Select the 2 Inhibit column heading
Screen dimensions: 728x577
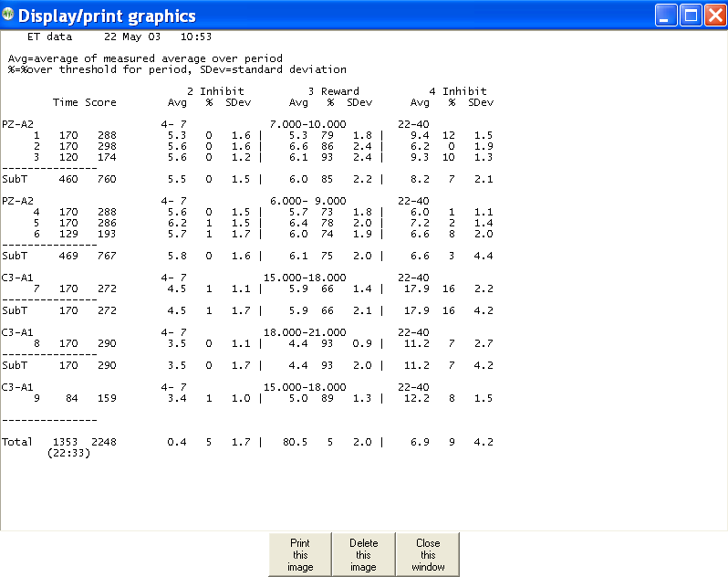[x=215, y=91]
